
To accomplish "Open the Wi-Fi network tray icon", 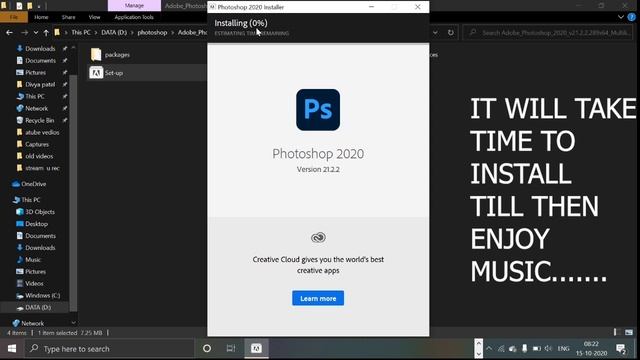I will coord(501,349).
